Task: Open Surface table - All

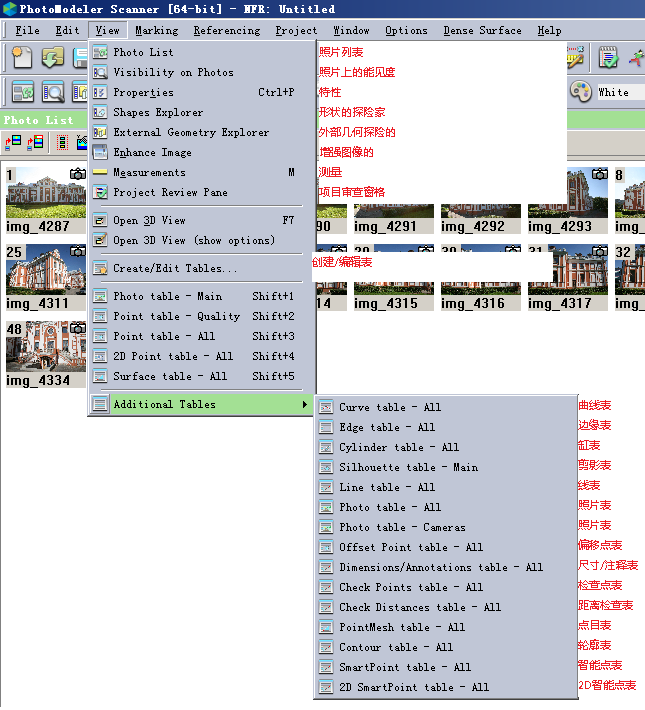Action: pos(202,376)
